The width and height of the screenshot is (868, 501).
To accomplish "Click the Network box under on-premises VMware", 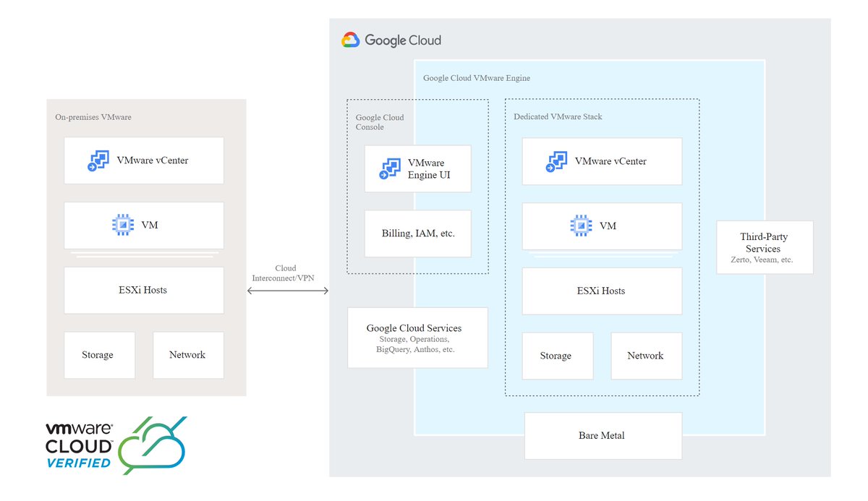I will click(x=188, y=355).
